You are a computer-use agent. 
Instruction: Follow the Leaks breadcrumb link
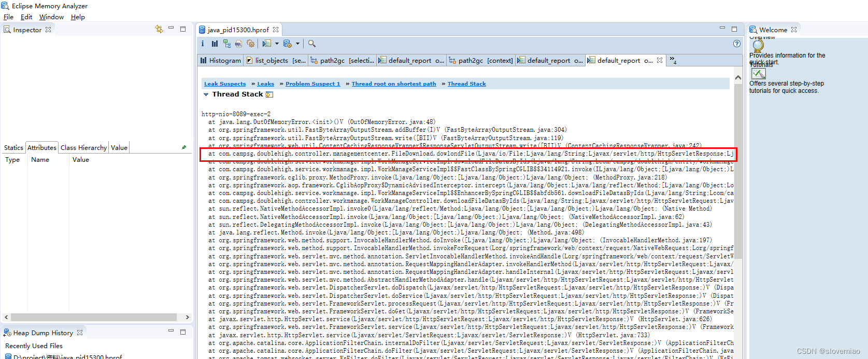(x=265, y=84)
